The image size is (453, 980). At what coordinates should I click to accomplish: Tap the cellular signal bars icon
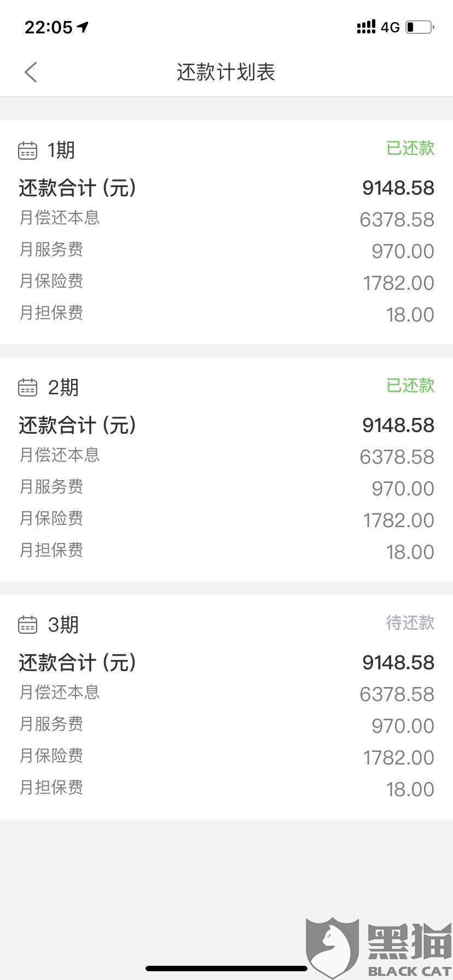(x=366, y=27)
